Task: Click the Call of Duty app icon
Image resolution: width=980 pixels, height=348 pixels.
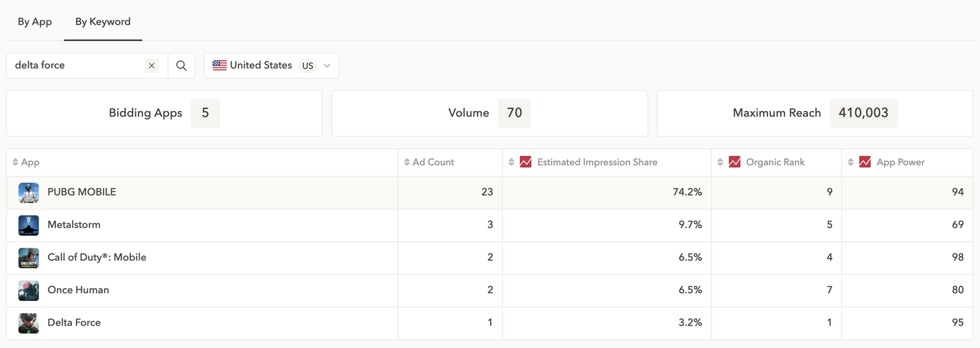Action: [x=29, y=258]
